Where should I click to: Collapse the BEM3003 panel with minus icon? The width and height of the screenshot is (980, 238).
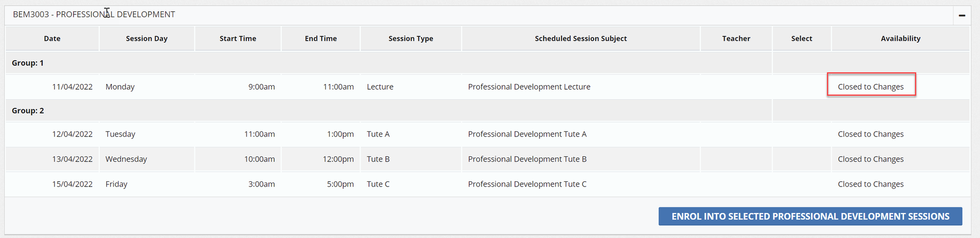coord(962,15)
